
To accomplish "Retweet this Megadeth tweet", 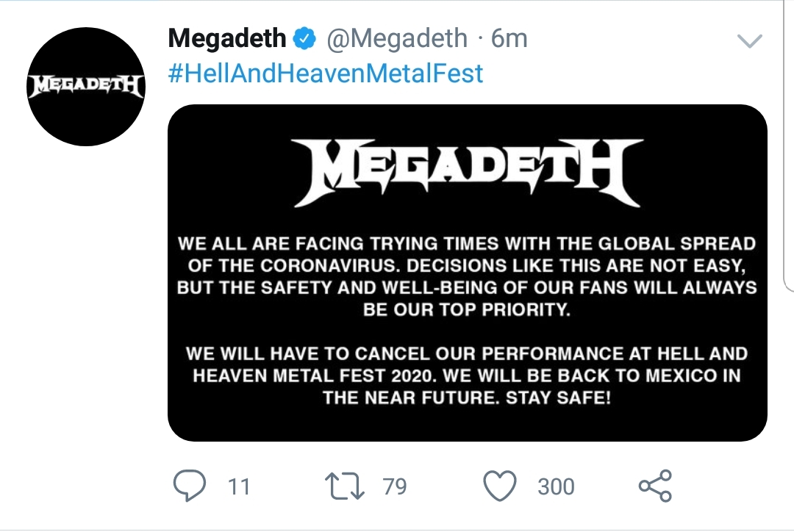I will pyautogui.click(x=346, y=486).
